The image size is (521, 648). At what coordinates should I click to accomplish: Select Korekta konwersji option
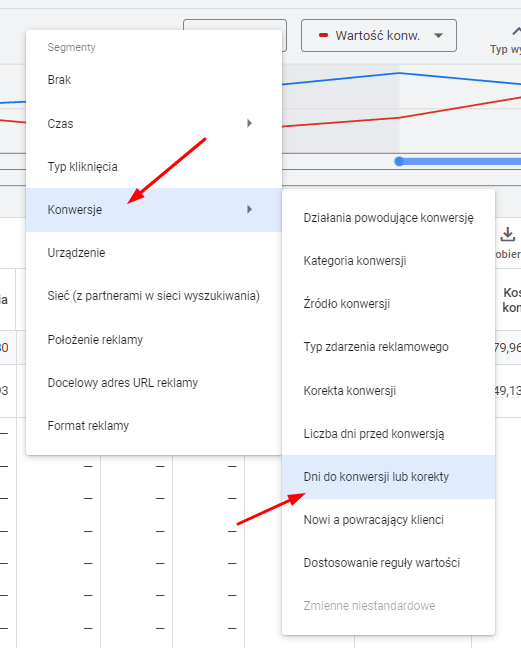click(x=388, y=391)
